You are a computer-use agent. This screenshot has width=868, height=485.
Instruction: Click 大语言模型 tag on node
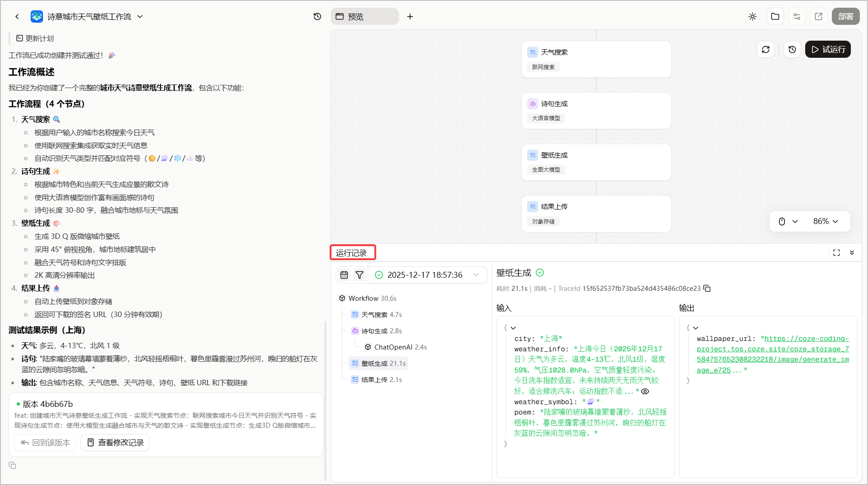[546, 118]
